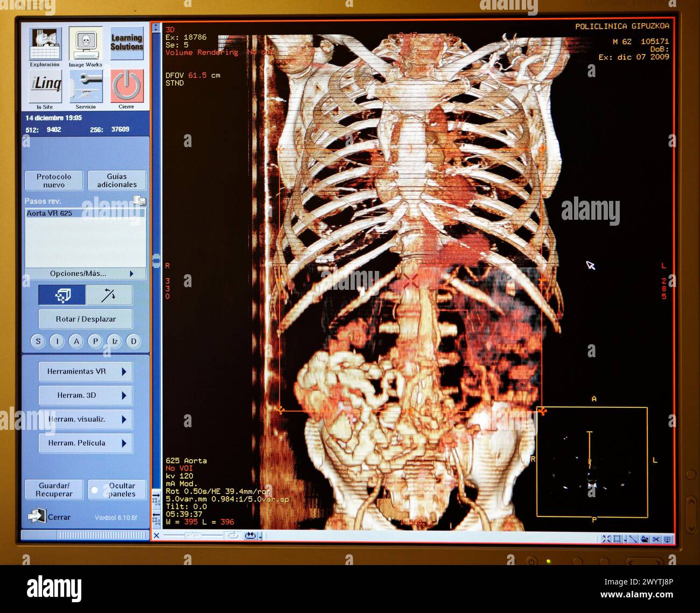
Task: Click the Guías adicionales button
Action: (x=117, y=180)
